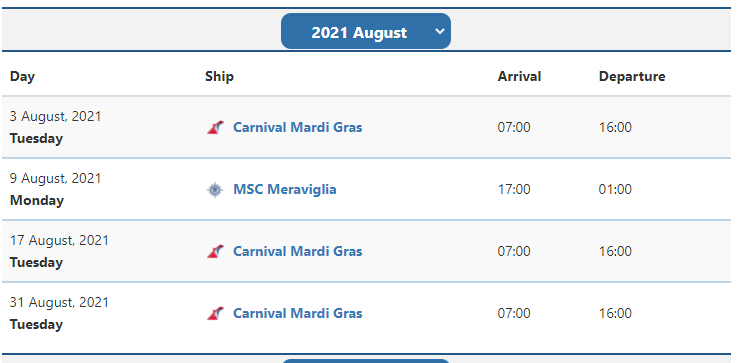Image resolution: width=741 pixels, height=363 pixels.
Task: Click the Carnival logo icon in 31 August row
Action: click(215, 313)
